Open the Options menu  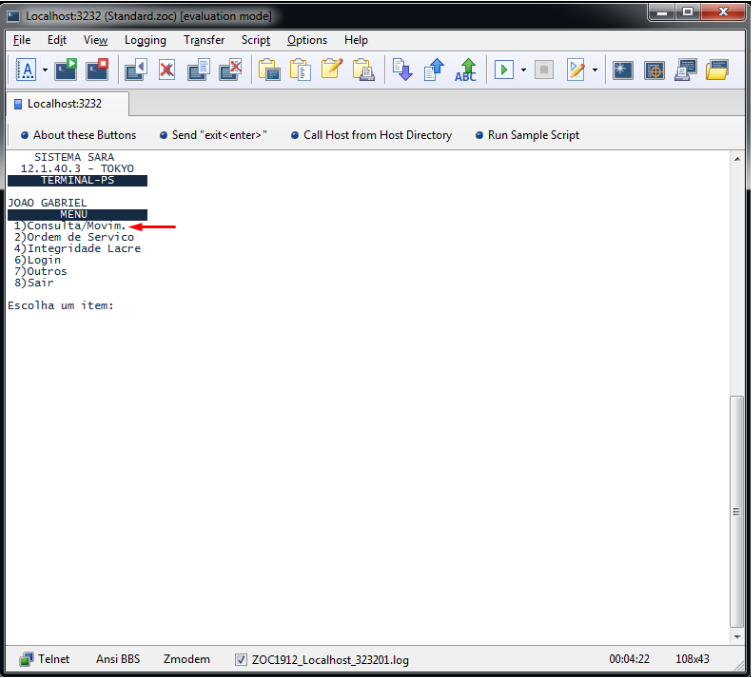point(307,40)
